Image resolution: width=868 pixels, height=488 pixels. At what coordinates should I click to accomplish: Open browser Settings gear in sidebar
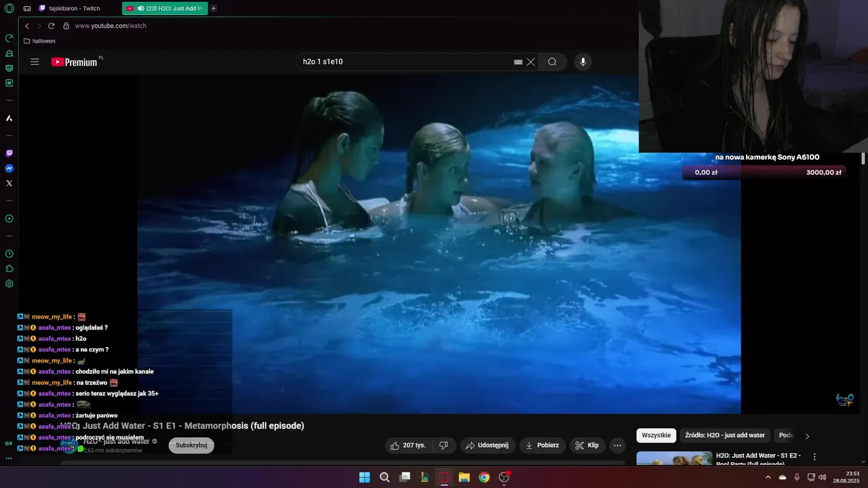point(9,283)
